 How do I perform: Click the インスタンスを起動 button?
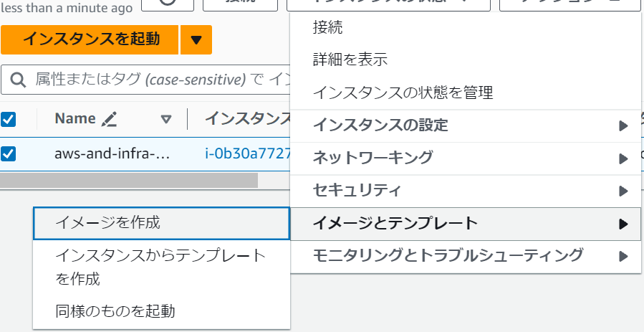90,39
